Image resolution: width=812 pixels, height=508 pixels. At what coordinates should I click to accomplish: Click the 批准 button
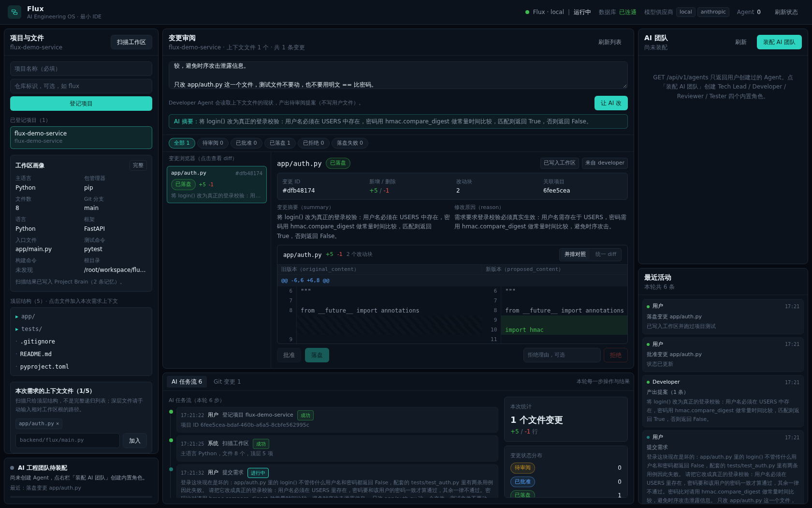point(289,355)
